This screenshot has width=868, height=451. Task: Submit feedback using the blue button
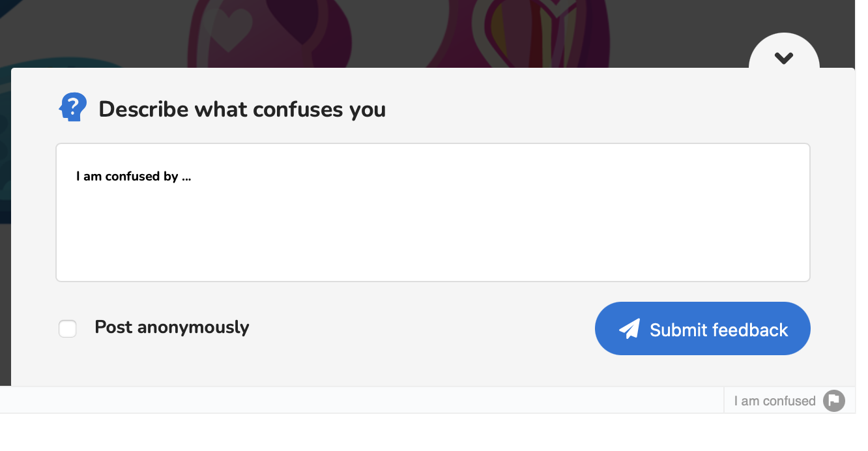pos(702,328)
